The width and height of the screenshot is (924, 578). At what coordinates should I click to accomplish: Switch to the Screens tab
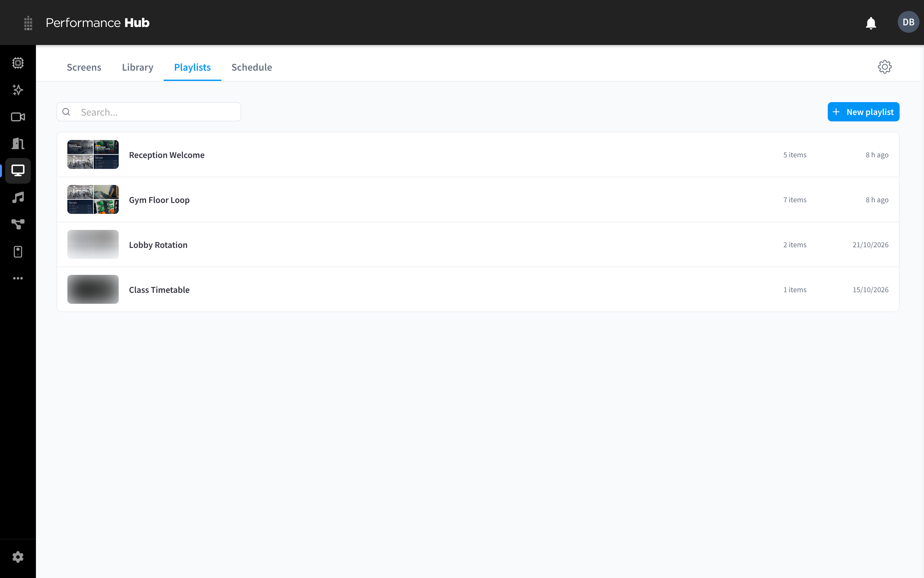pyautogui.click(x=84, y=67)
